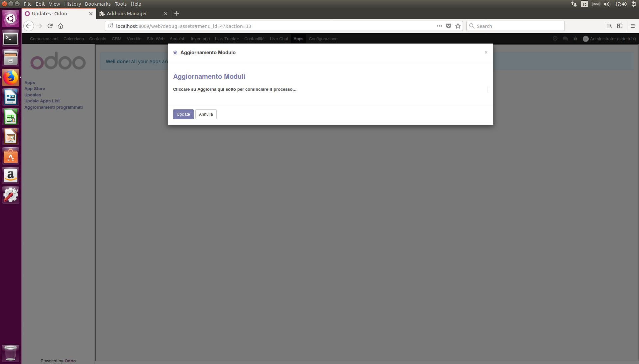Toggle the bookmark star for this page

point(458,26)
